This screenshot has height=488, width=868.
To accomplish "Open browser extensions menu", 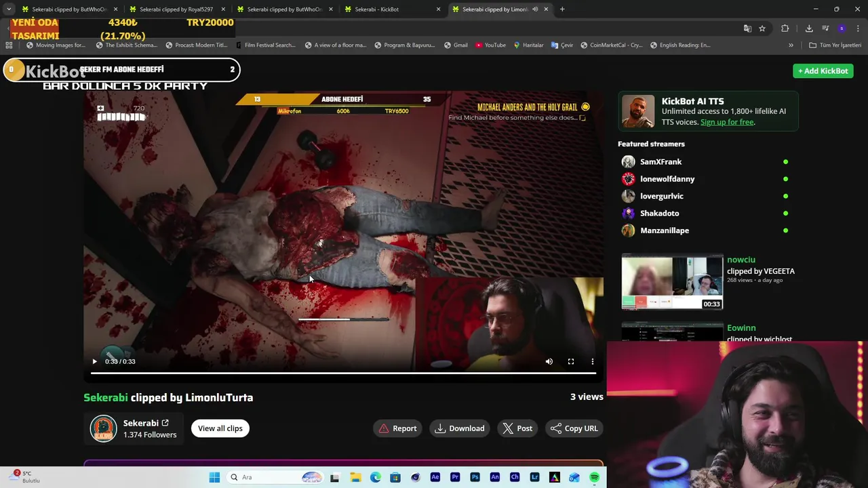I will [x=785, y=28].
